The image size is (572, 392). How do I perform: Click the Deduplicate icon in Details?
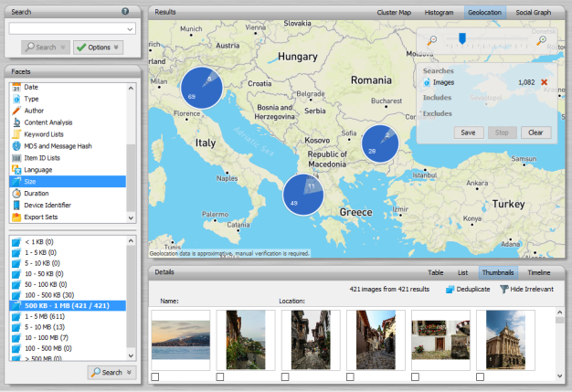pos(450,289)
